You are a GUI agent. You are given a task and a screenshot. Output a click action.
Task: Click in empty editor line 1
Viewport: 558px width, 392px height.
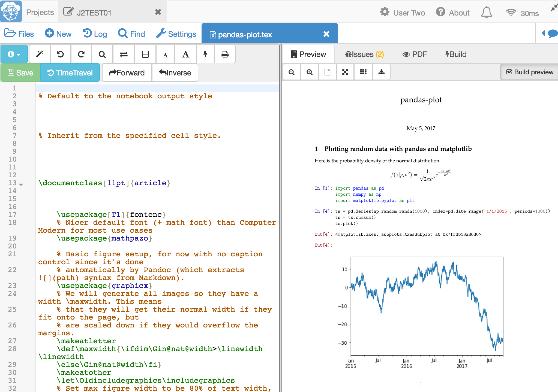(157, 88)
